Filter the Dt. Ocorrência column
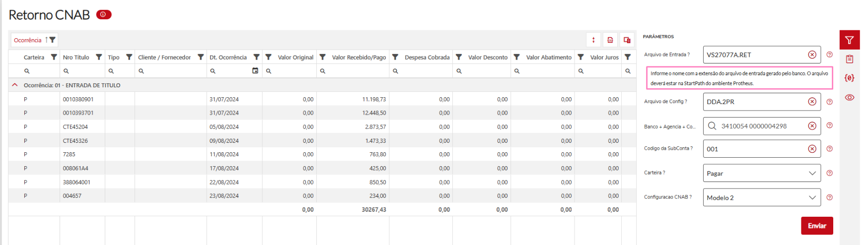The image size is (868, 245). tap(256, 57)
